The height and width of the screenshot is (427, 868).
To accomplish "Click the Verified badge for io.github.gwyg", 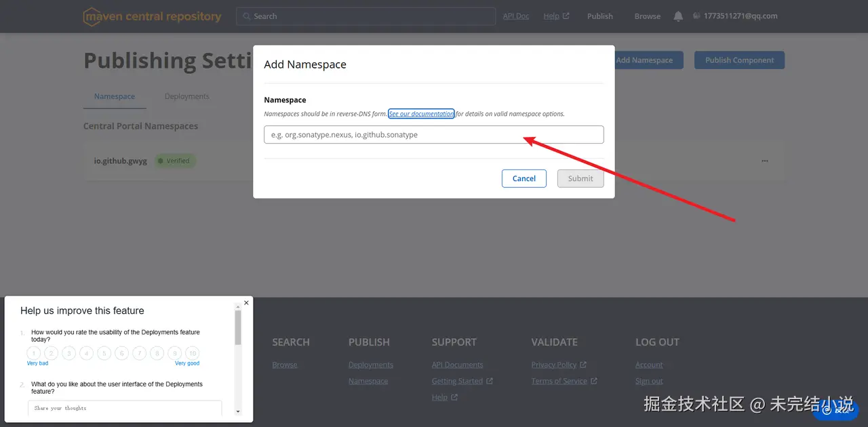I will coord(175,161).
